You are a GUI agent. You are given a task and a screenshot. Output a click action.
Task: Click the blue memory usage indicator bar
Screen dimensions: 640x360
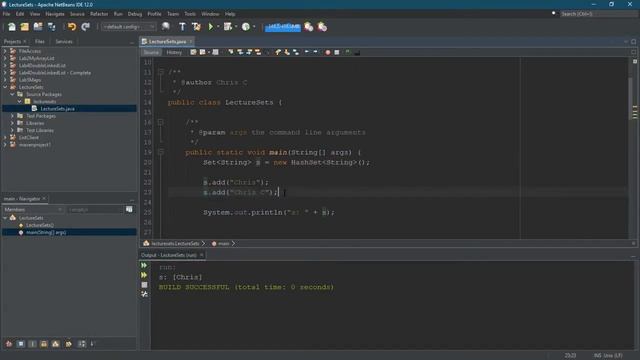(283, 27)
